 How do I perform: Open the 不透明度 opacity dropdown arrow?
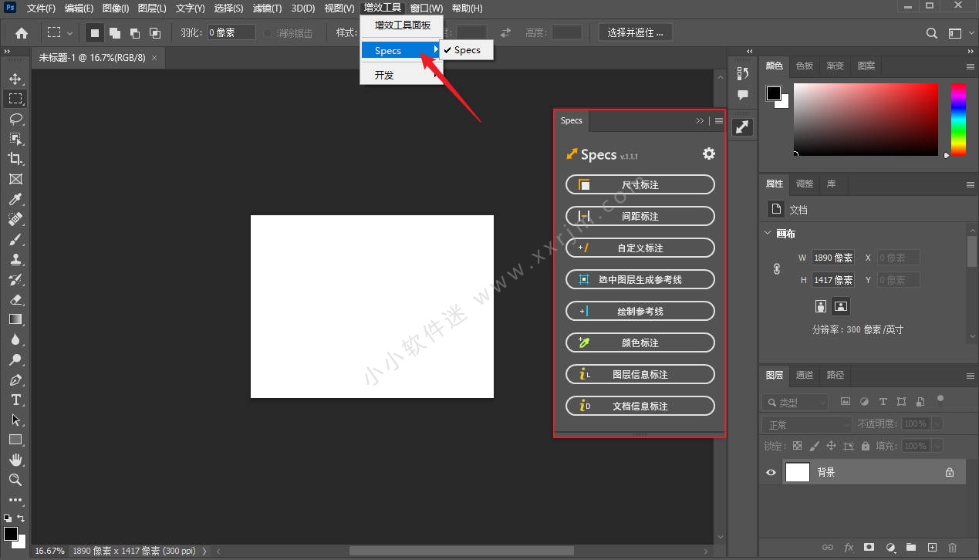click(937, 424)
